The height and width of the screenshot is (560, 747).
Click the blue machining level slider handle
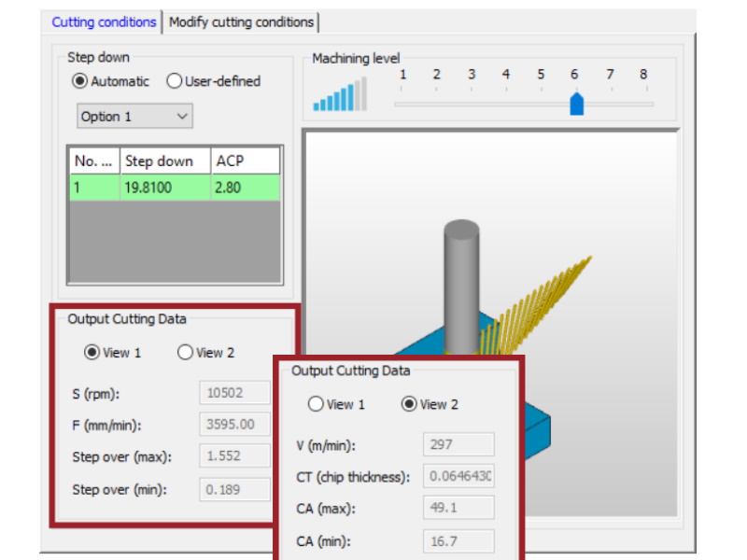(x=576, y=105)
